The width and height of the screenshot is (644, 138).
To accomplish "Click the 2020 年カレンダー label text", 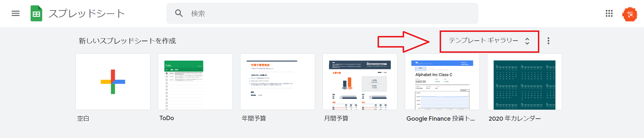I will pos(515,118).
